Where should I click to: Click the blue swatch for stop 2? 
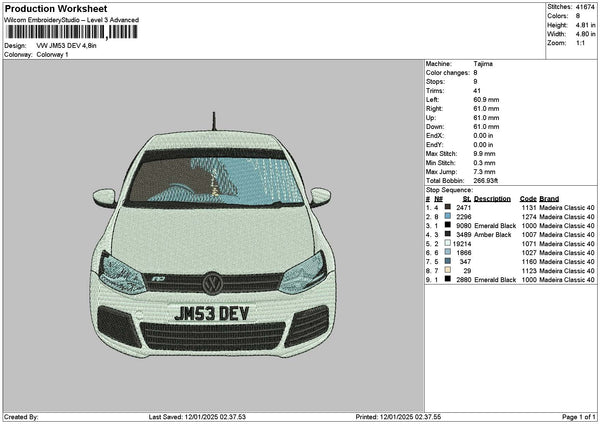447,216
